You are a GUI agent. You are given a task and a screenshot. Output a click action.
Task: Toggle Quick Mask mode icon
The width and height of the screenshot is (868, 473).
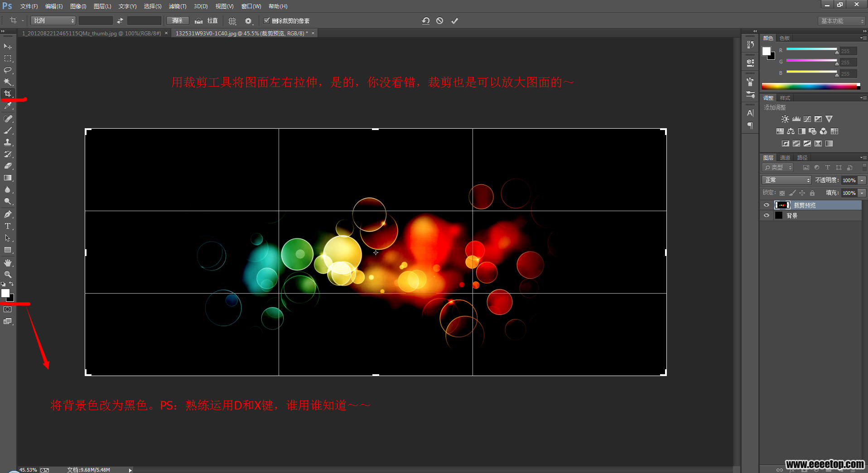(x=8, y=309)
